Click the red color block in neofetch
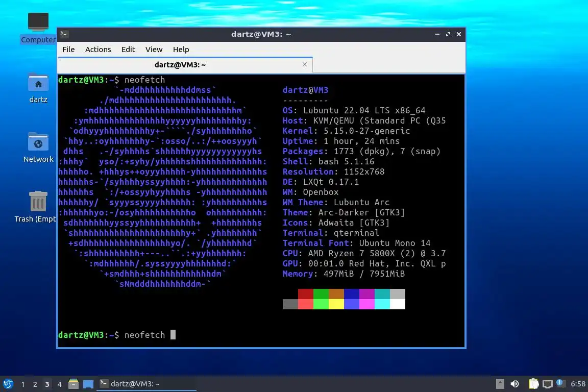This screenshot has width=588, height=392. click(x=306, y=293)
